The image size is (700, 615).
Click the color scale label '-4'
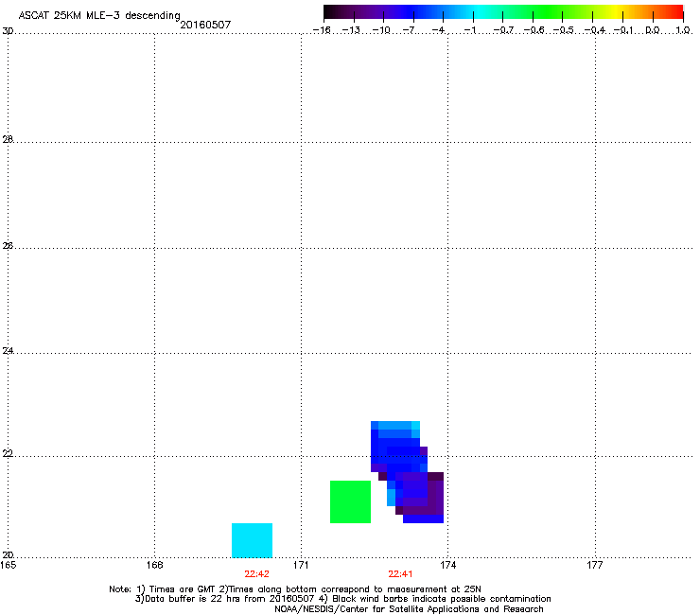(x=438, y=30)
